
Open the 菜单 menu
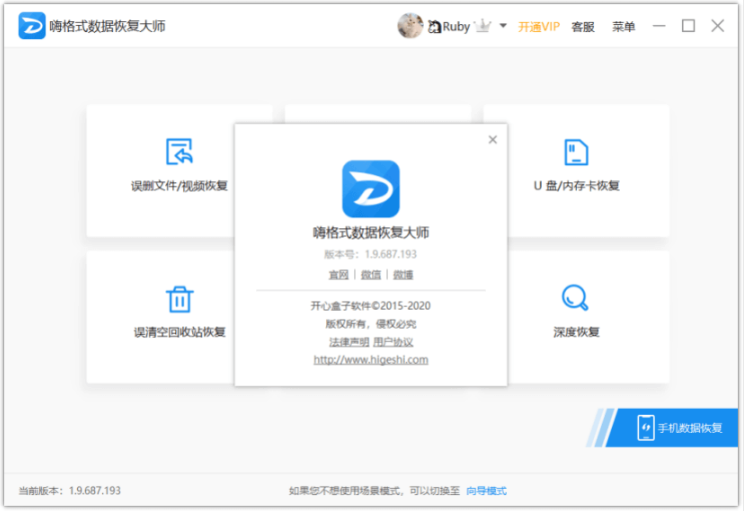tap(623, 27)
